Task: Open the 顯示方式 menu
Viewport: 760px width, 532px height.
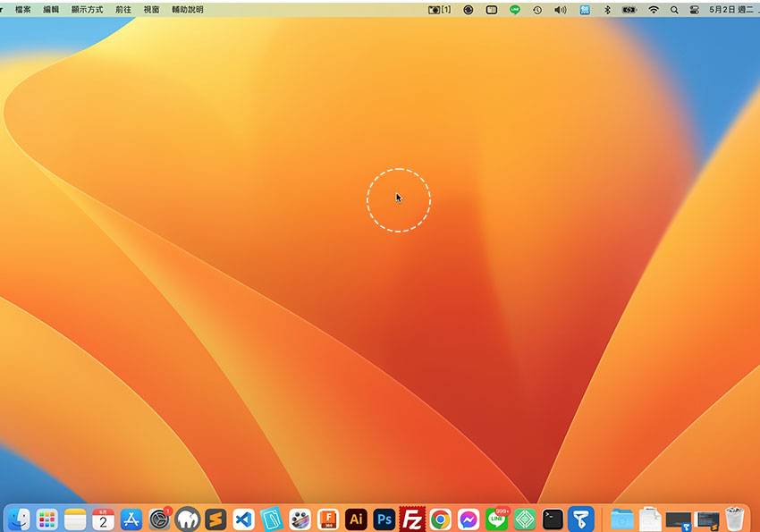Action: 88,9
